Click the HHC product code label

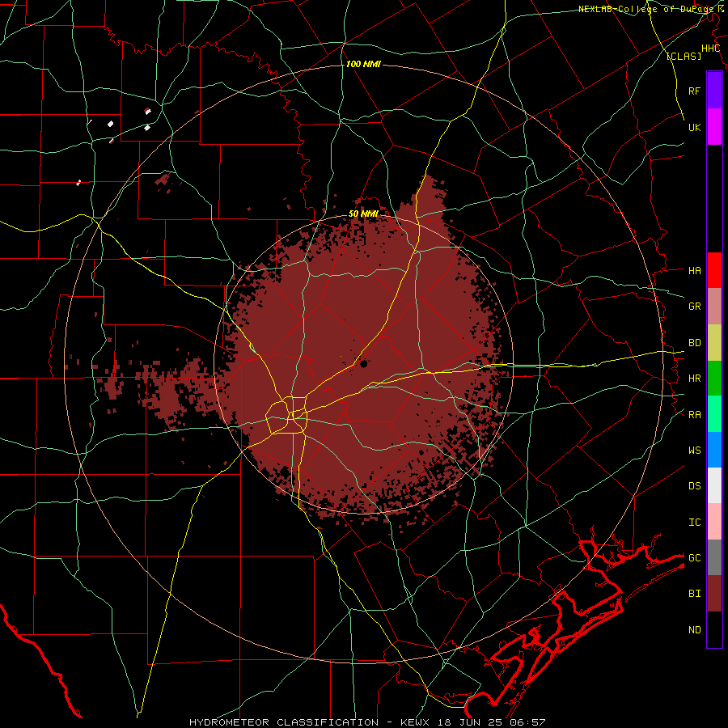pos(711,49)
